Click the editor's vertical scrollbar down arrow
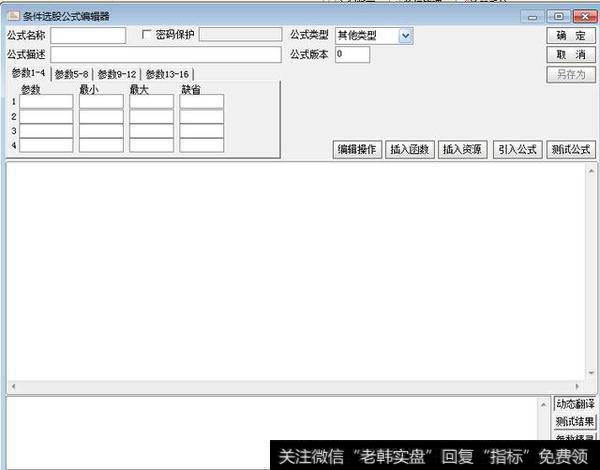This screenshot has height=470, width=600. tap(591, 373)
